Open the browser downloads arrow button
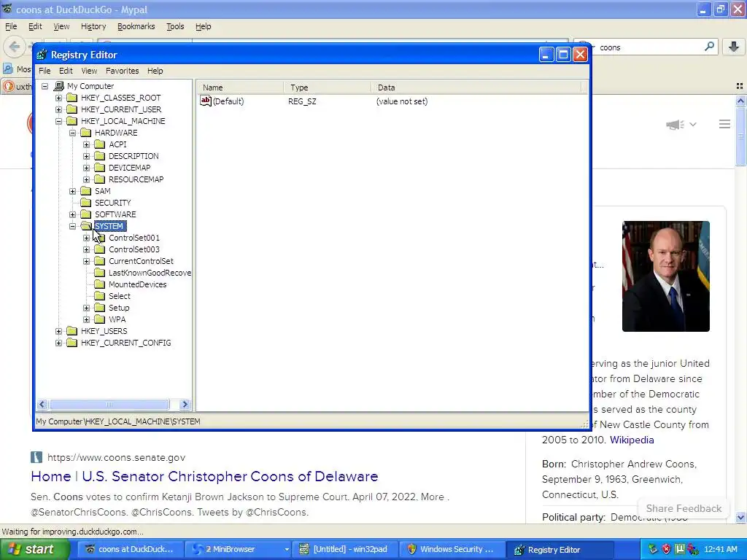 [x=734, y=47]
